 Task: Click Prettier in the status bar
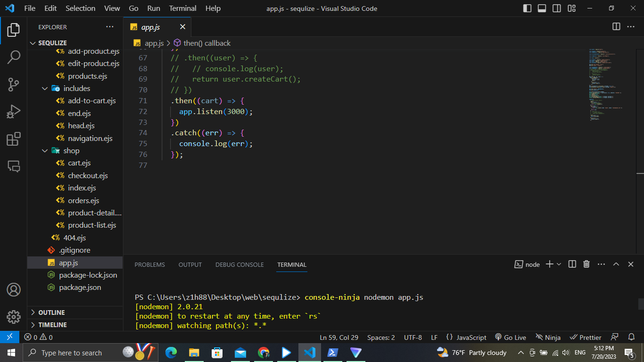(x=585, y=337)
